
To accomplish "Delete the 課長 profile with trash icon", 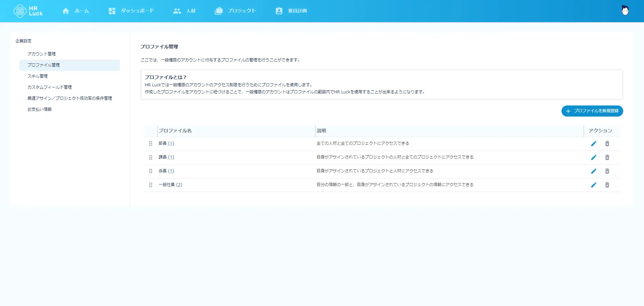I will click(607, 158).
